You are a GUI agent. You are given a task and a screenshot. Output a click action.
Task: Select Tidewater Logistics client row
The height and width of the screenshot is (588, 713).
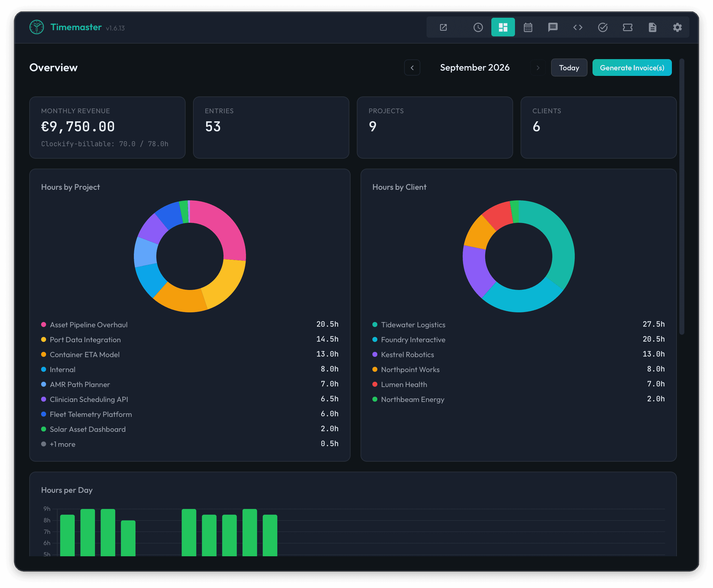tap(518, 324)
